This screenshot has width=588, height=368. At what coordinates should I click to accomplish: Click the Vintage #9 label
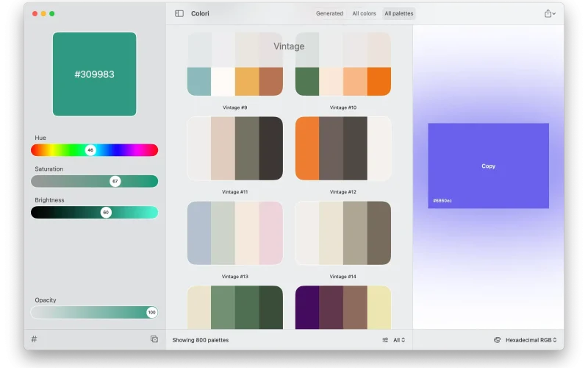pos(235,107)
